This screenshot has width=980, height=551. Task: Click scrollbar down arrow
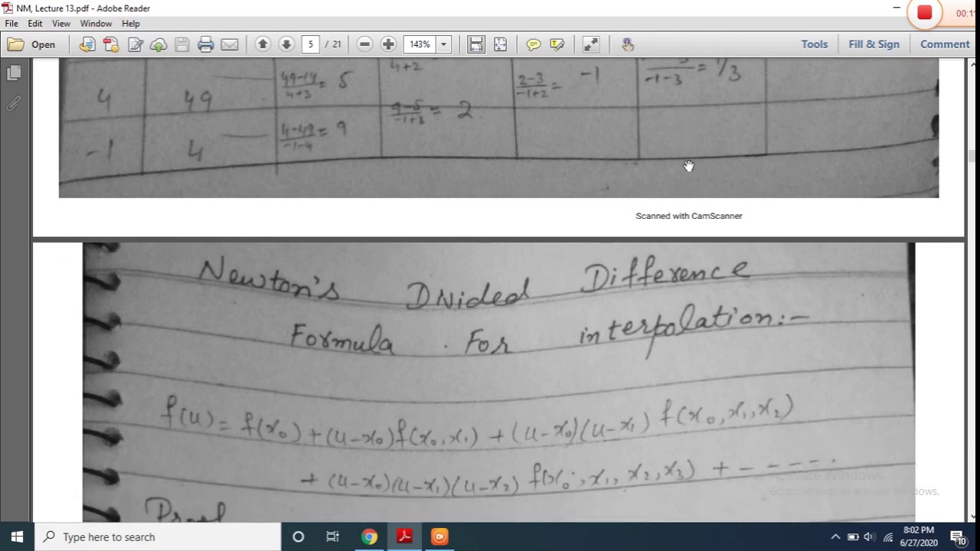pos(972,516)
